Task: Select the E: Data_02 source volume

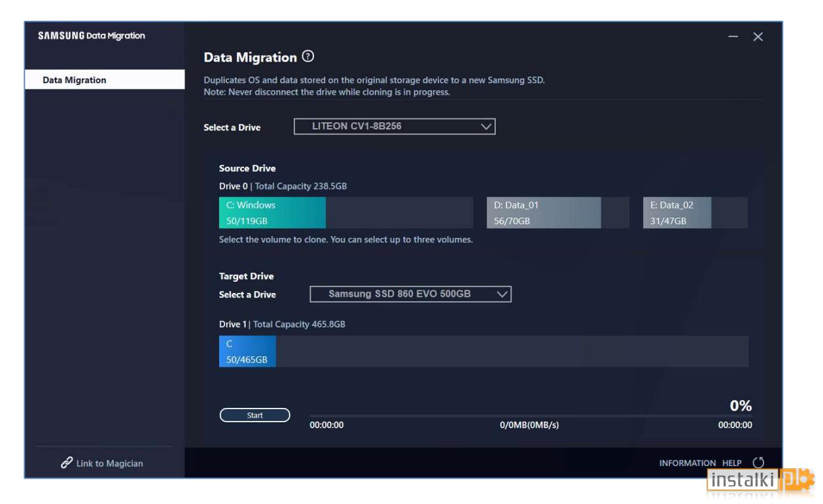Action: click(695, 213)
